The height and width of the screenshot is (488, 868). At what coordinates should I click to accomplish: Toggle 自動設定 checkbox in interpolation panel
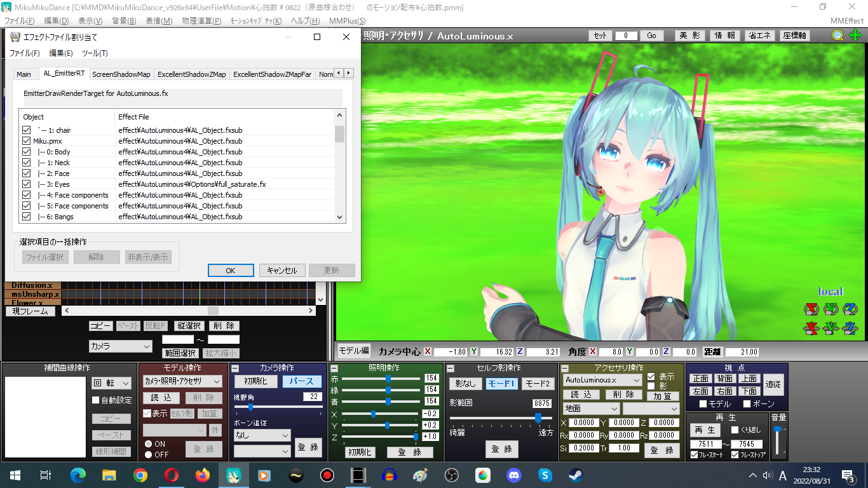(96, 400)
